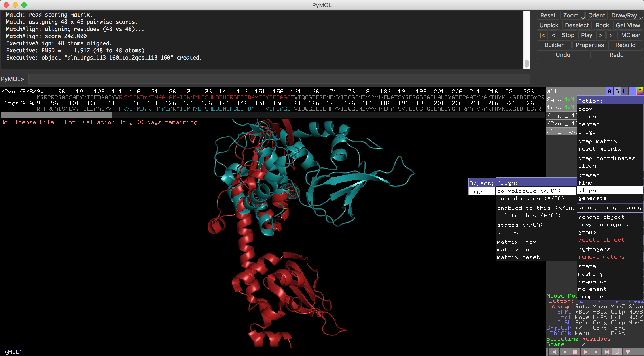Choose 'to selection (*/CA)' in Align menu
The height and width of the screenshot is (356, 644).
click(x=530, y=199)
